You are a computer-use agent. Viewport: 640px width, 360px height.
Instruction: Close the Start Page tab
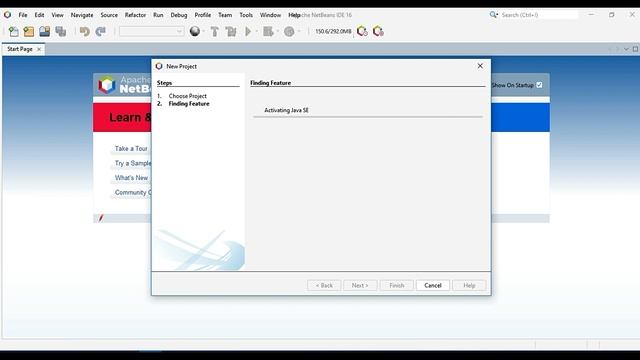(x=39, y=49)
